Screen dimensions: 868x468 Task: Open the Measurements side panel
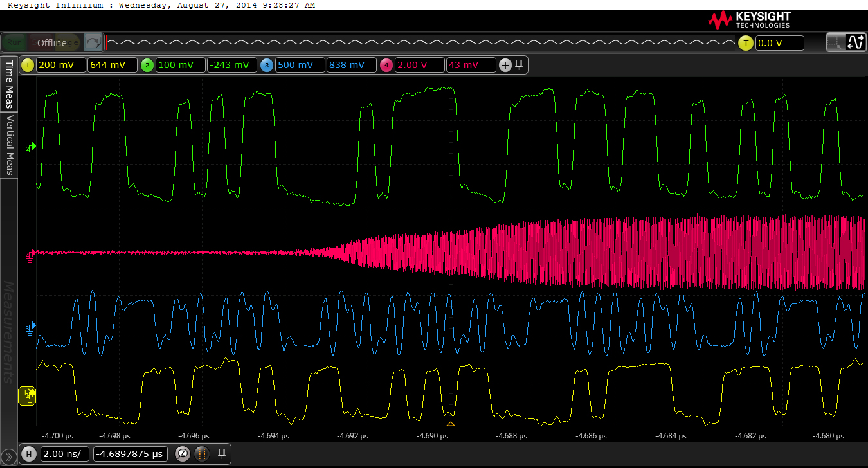9,331
